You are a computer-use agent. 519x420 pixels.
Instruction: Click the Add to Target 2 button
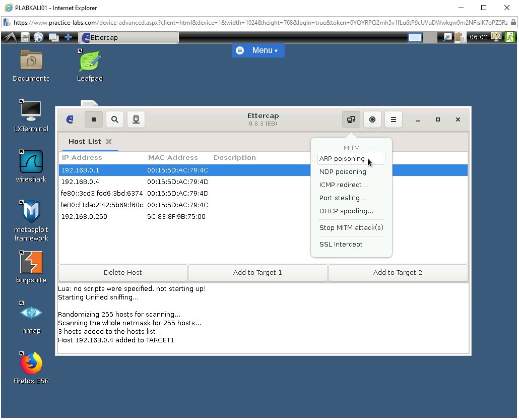click(x=398, y=272)
